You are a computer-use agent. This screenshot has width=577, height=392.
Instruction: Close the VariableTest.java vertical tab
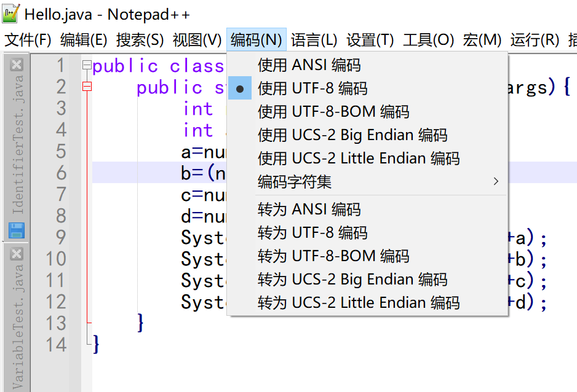coord(17,254)
